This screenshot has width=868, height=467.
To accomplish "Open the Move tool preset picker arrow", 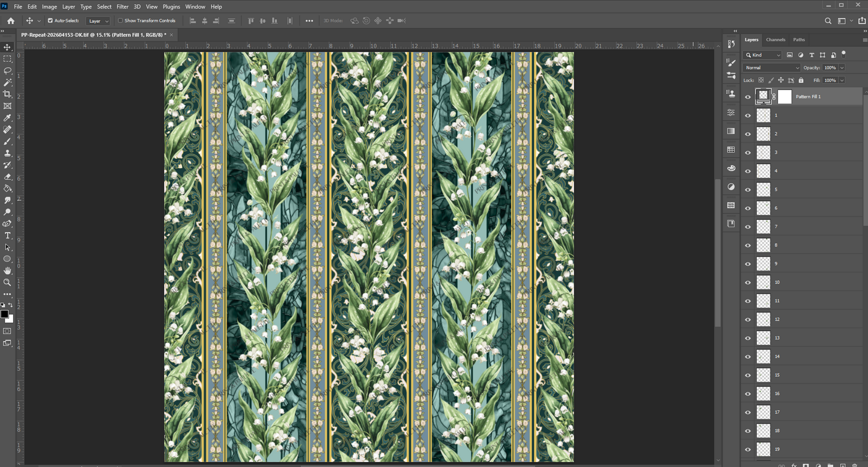I will 39,21.
